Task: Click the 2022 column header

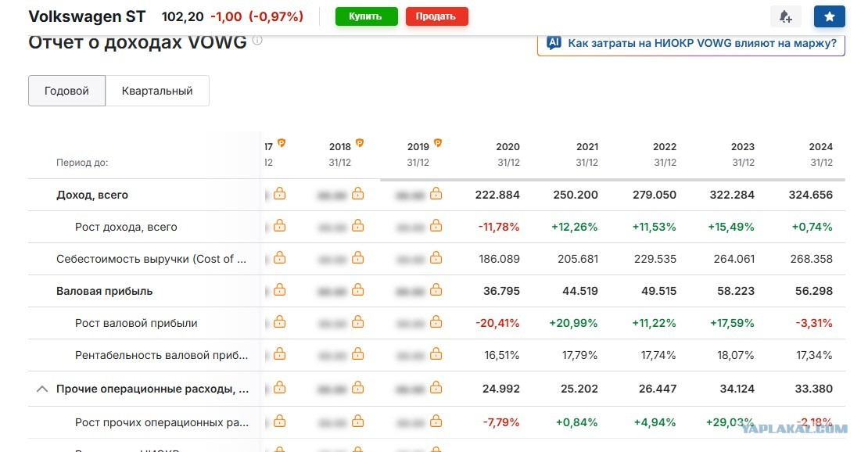Action: (665, 147)
